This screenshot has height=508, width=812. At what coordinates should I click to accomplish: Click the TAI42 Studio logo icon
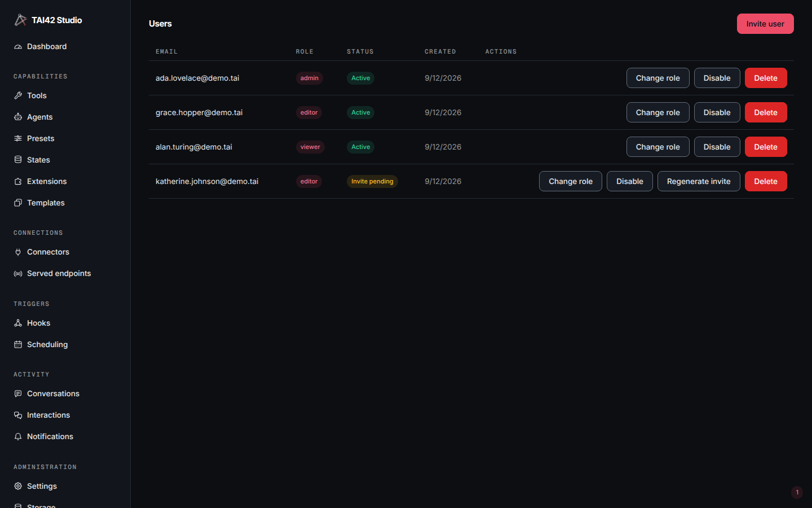[20, 20]
